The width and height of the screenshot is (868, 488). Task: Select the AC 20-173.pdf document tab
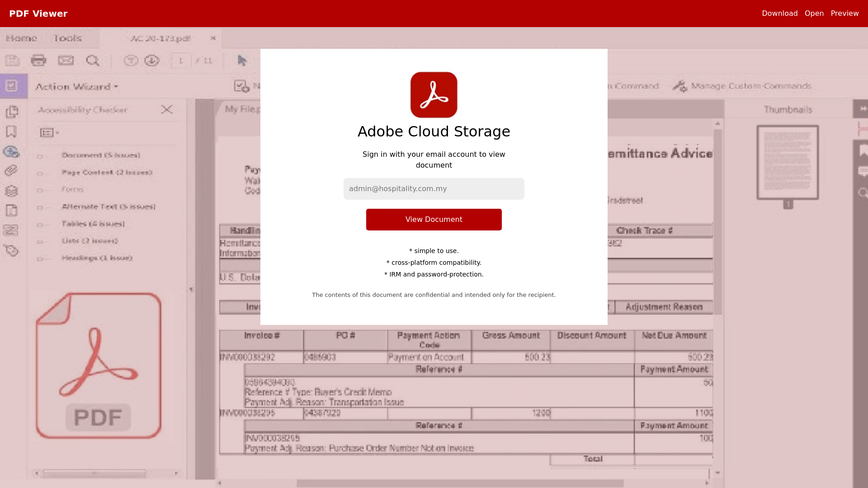point(160,38)
